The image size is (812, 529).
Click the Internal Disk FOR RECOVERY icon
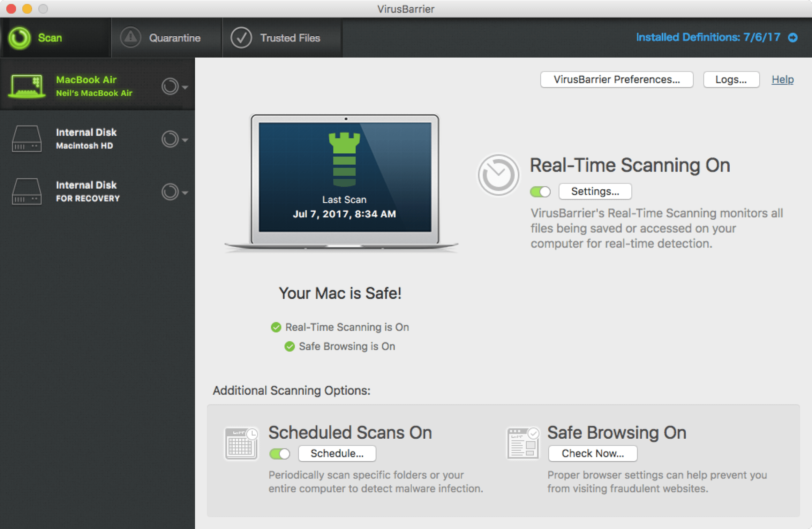click(27, 190)
